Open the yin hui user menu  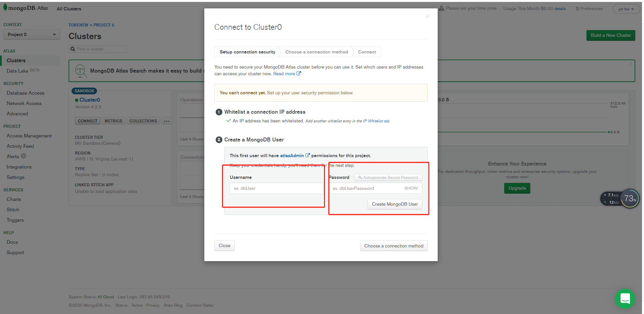626,9
